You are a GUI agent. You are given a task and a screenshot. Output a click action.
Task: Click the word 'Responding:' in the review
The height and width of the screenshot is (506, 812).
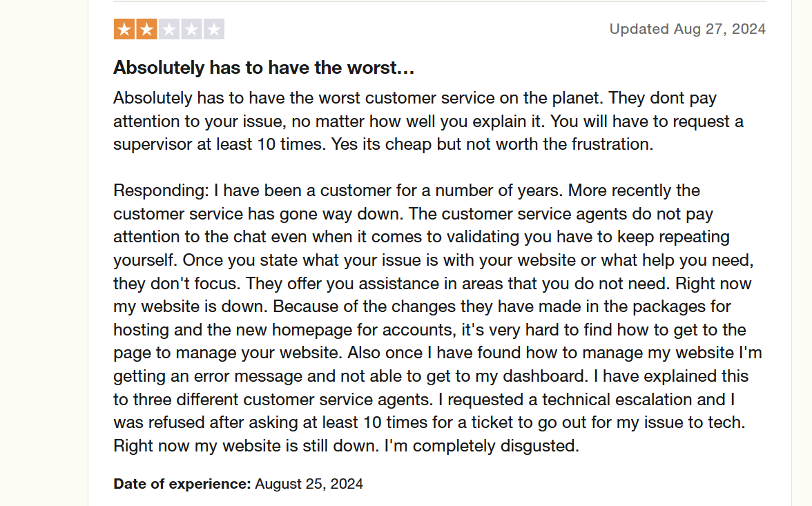click(x=161, y=191)
